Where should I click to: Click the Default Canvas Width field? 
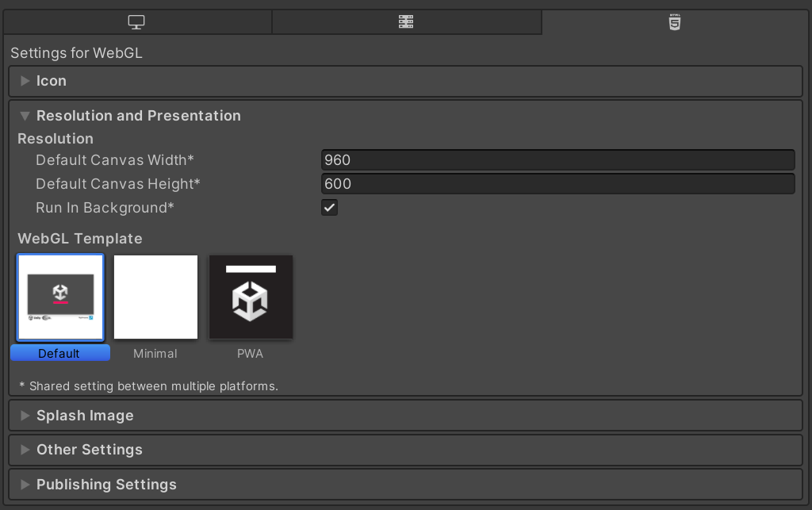coord(557,160)
